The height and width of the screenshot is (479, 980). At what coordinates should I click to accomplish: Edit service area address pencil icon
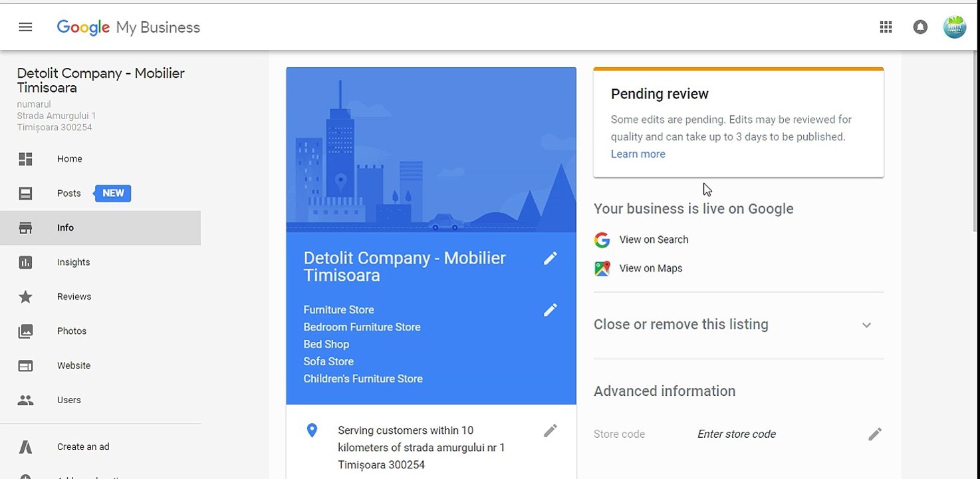tap(550, 431)
